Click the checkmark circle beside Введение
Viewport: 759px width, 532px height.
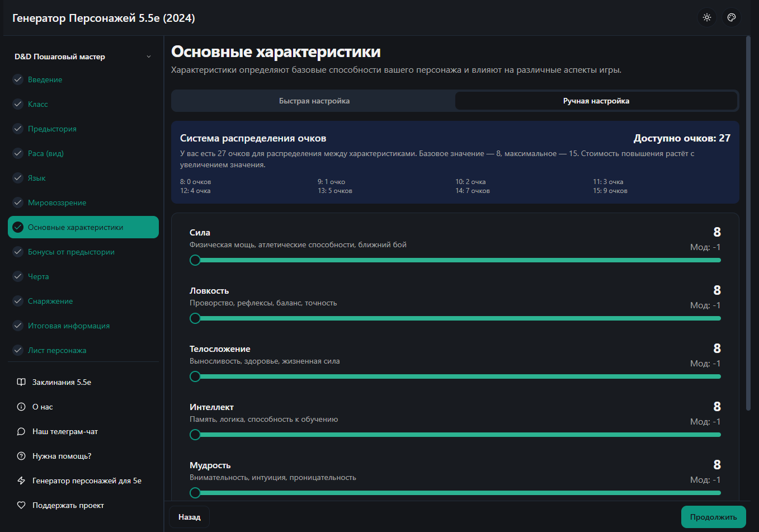pos(18,79)
